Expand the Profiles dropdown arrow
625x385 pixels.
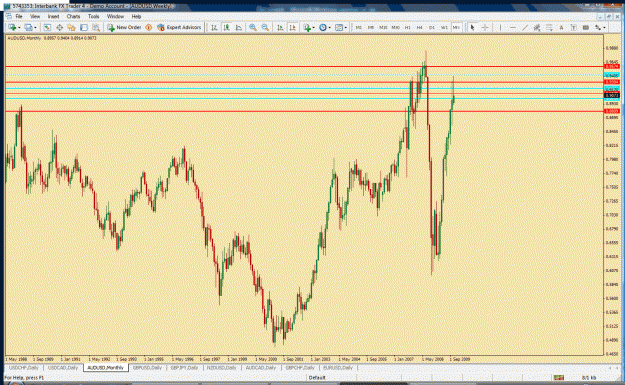coord(35,28)
